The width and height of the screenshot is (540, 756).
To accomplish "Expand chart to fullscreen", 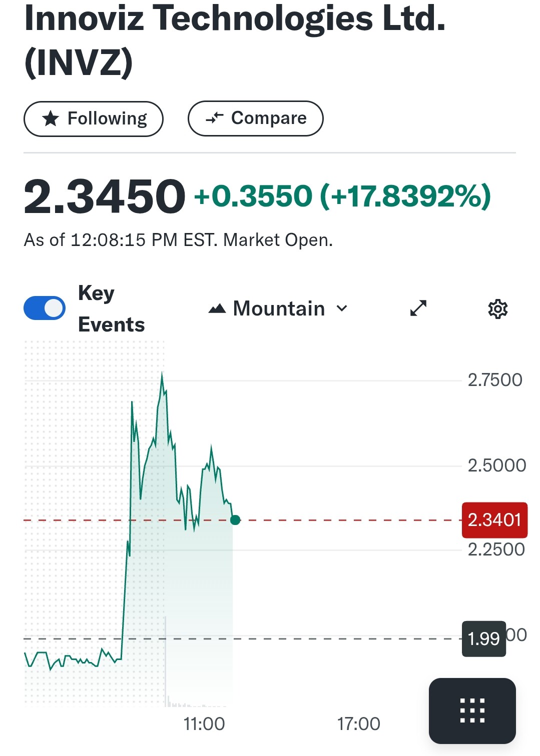I will [418, 308].
